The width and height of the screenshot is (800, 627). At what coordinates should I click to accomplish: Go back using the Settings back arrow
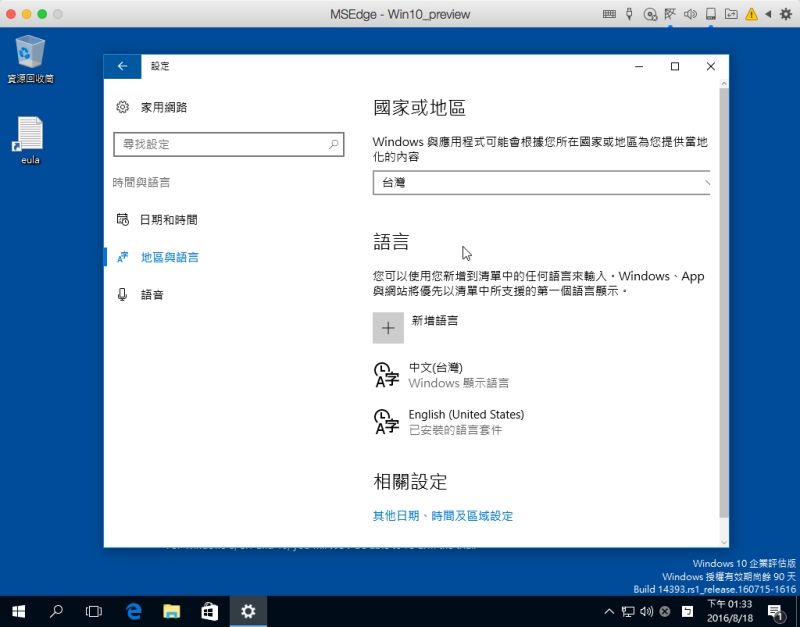coord(122,66)
